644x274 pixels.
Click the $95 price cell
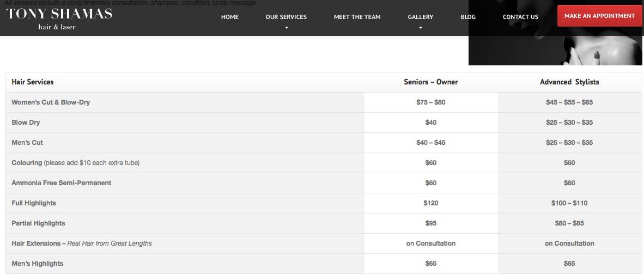point(431,223)
